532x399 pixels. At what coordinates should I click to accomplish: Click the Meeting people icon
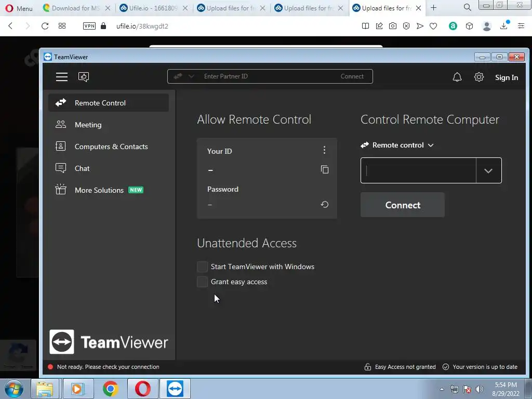coord(61,125)
